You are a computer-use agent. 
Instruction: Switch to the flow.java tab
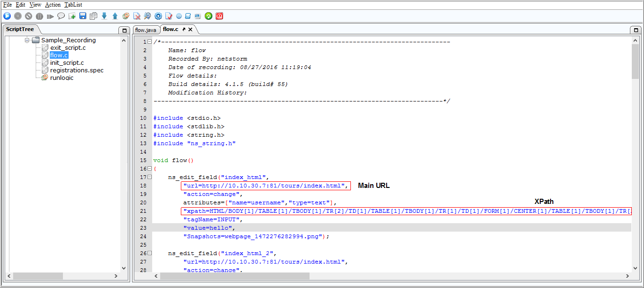point(146,30)
